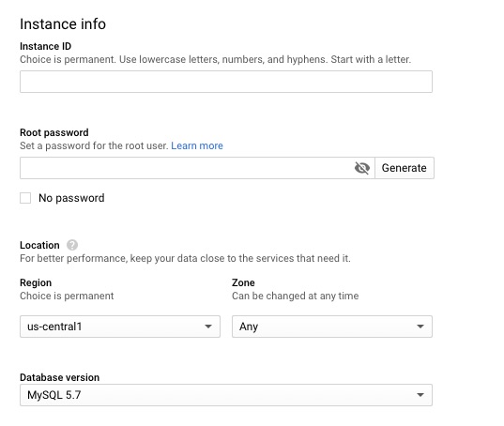504x426 pixels.
Task: Open the Region dropdown showing us-central1
Action: [120, 327]
